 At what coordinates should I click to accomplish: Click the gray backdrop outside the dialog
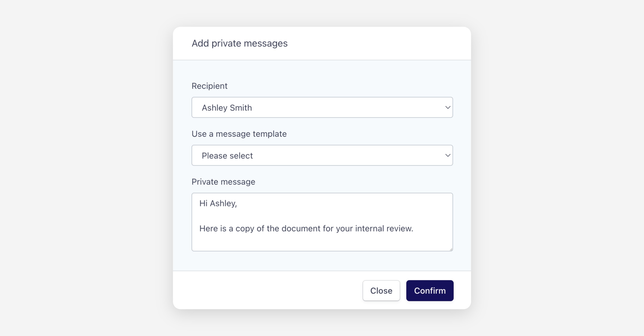point(80,161)
